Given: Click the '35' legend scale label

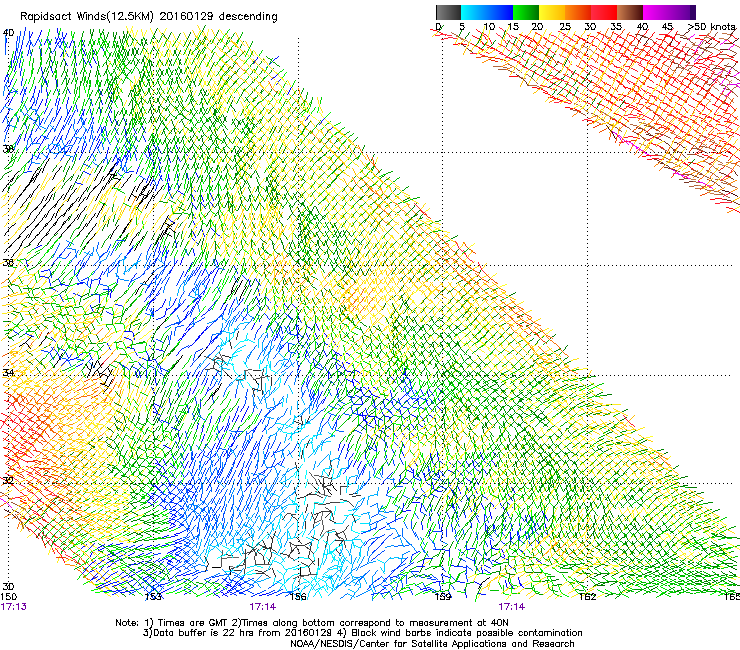Looking at the screenshot, I should 616,26.
